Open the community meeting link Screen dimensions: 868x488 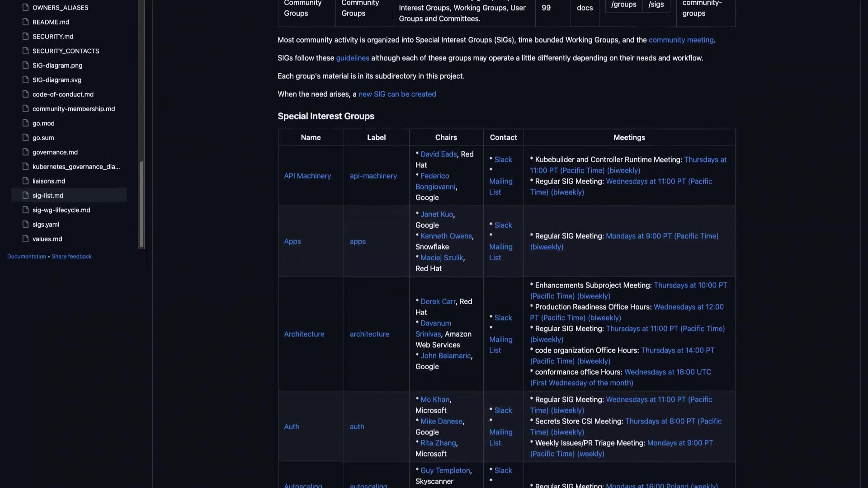(x=681, y=40)
